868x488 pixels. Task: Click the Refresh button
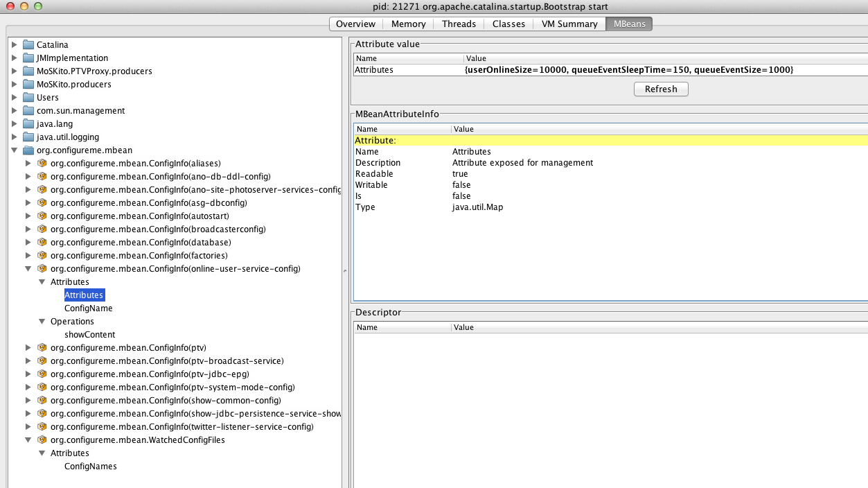coord(661,89)
